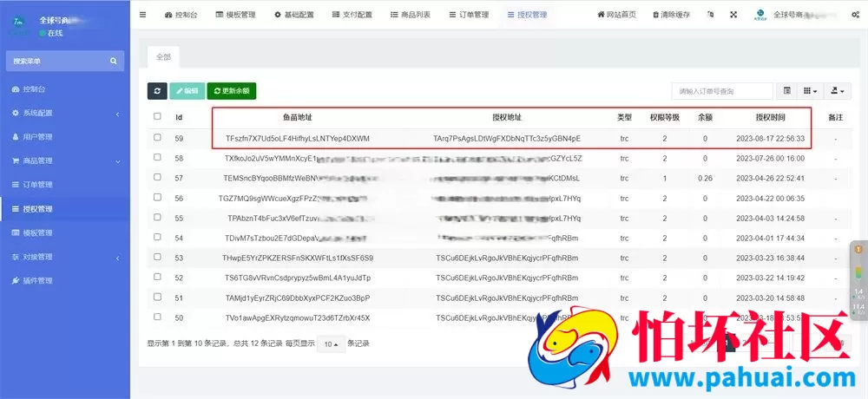The height and width of the screenshot is (399, 868).
Task: Check the box for row Id 51
Action: pyautogui.click(x=157, y=298)
